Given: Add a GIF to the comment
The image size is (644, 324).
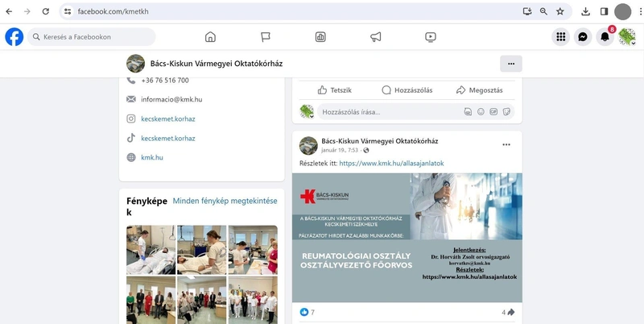Looking at the screenshot, I should tap(493, 112).
